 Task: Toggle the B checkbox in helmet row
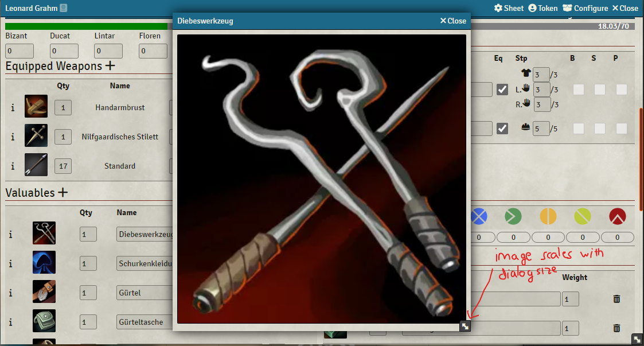[578, 129]
